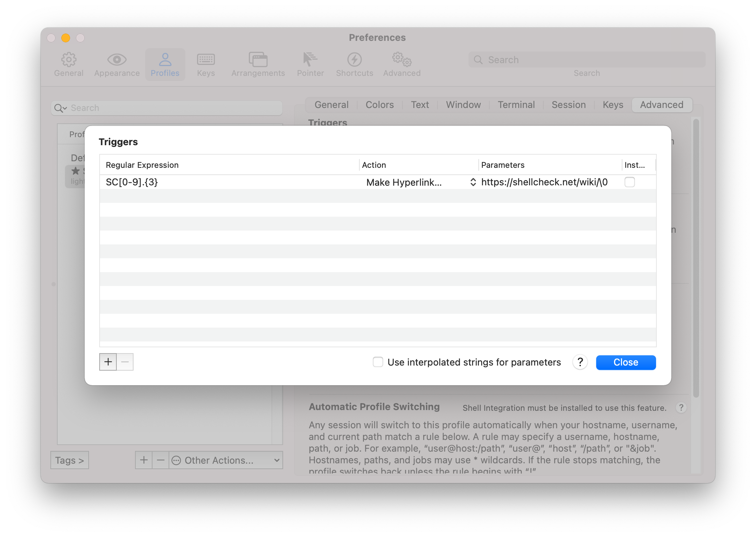Screen dimensions: 756x537
Task: Edit the SC[0-9].{3} regular expression cell
Action: pos(132,182)
